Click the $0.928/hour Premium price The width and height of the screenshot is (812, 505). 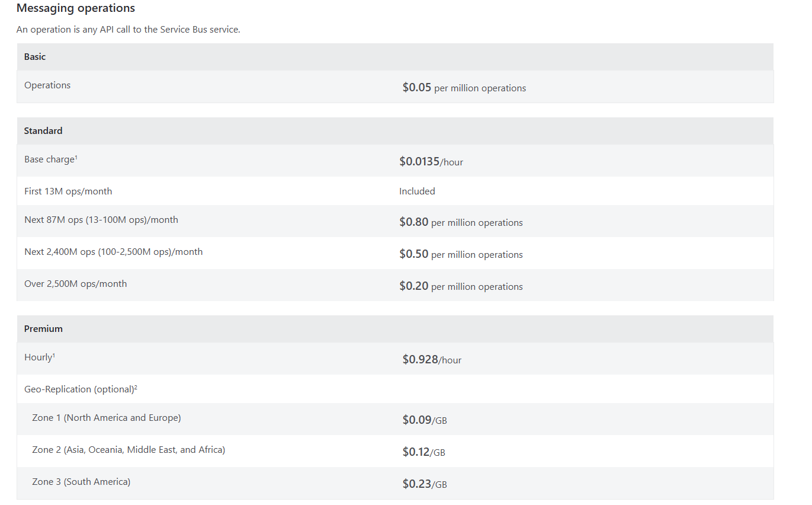coord(432,360)
